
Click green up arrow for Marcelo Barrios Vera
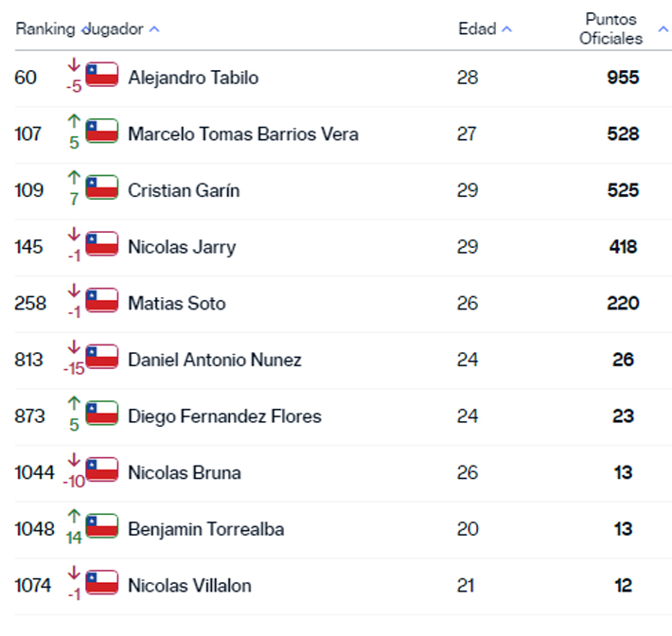pos(74,121)
